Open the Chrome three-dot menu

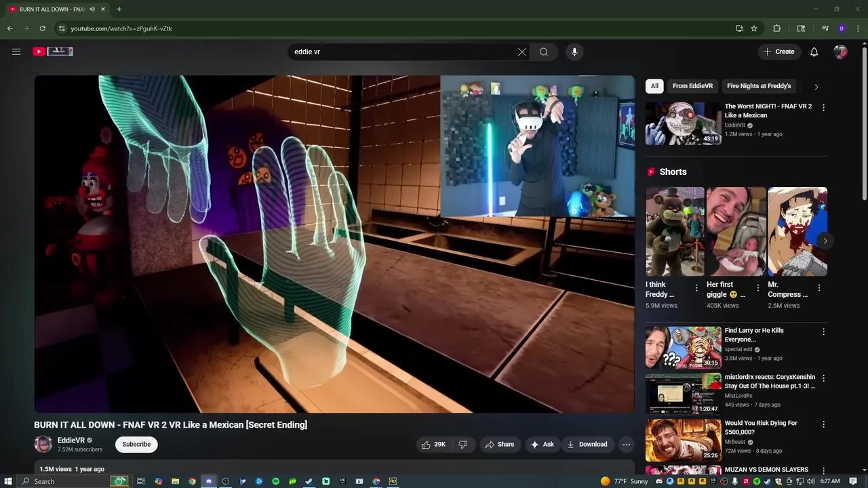(859, 28)
